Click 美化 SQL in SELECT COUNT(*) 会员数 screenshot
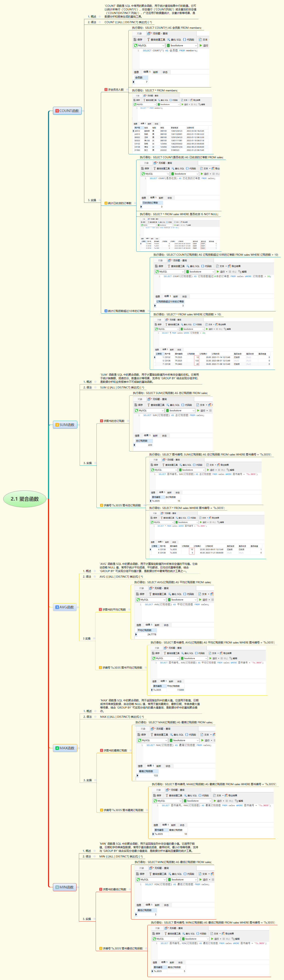284x980 pixels. (x=174, y=40)
